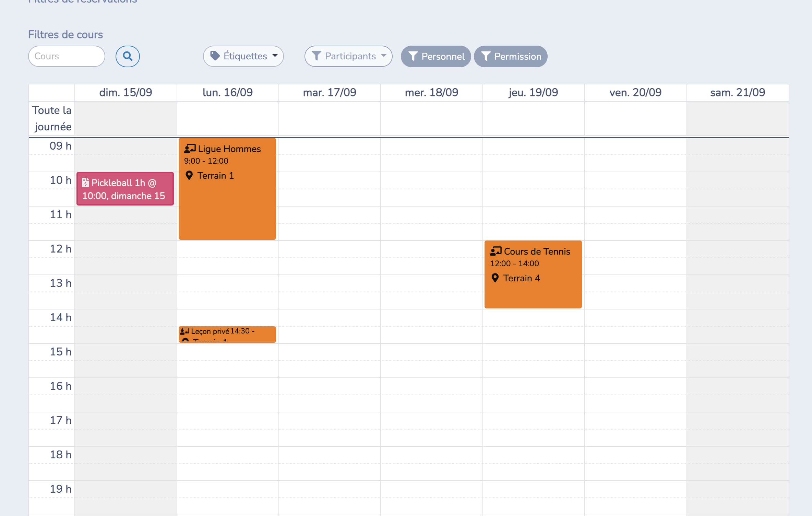
Task: Click the invoice icon on Pickleball event
Action: click(85, 183)
